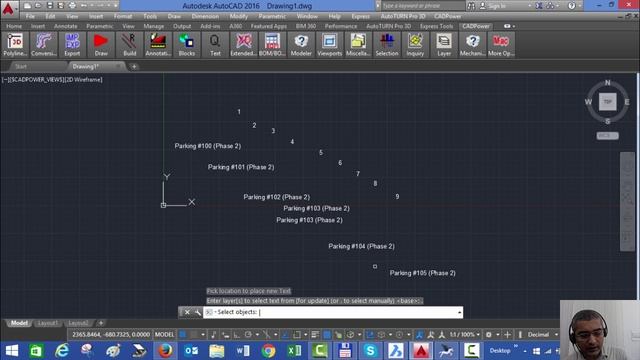
Task: Click the Help question mark icon
Action: click(571, 6)
